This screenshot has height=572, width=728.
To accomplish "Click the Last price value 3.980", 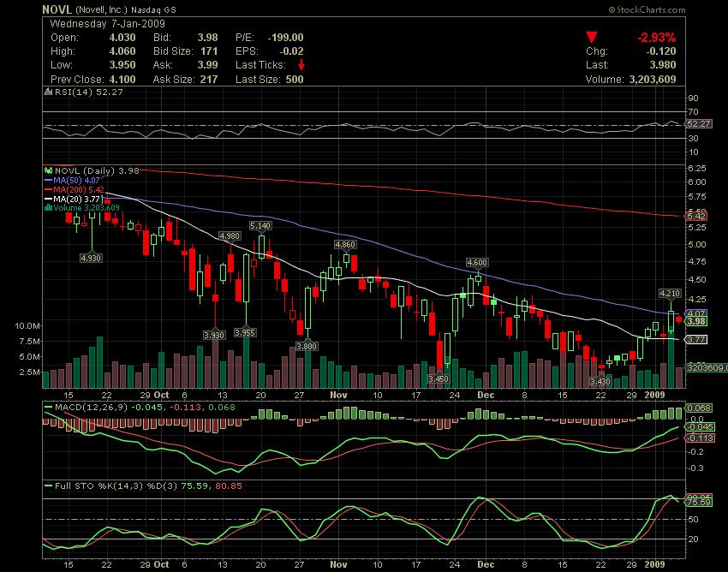I will [663, 65].
